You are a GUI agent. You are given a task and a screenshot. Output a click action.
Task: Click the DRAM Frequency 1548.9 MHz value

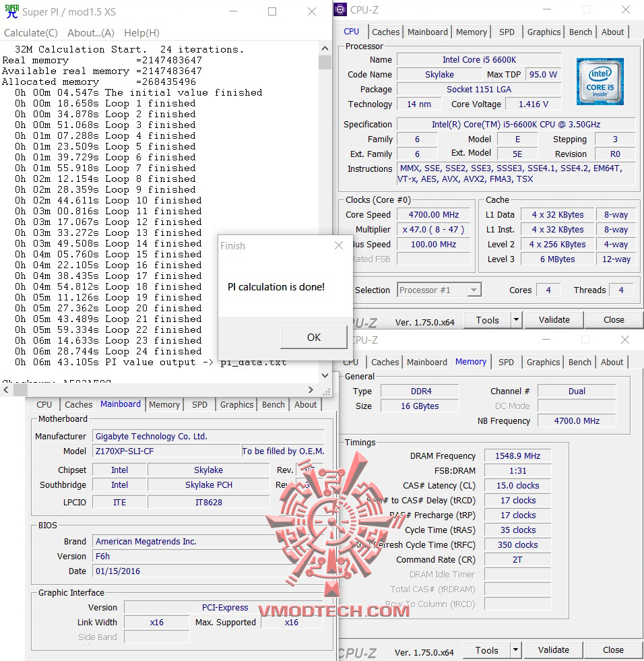[x=517, y=455]
